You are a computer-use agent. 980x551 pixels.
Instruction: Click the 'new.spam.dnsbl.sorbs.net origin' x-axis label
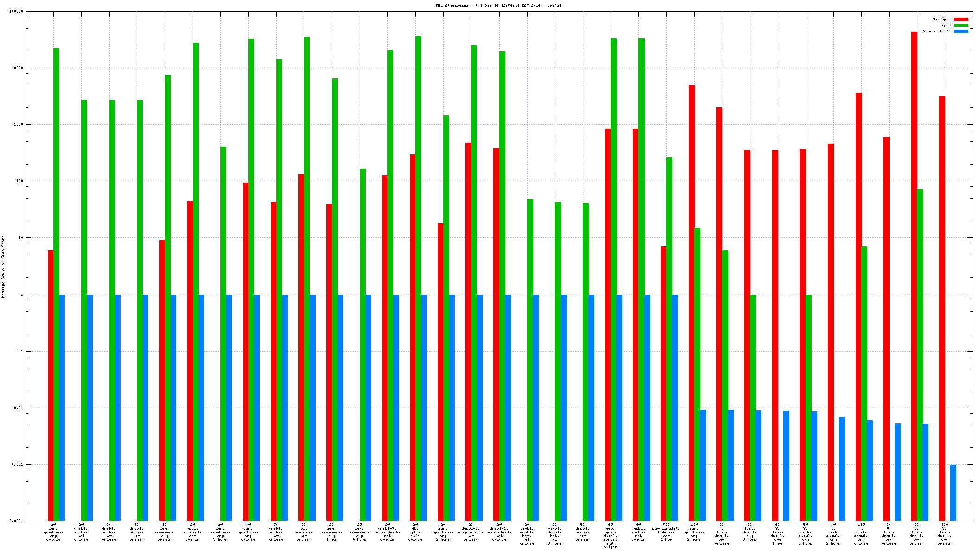click(x=611, y=536)
